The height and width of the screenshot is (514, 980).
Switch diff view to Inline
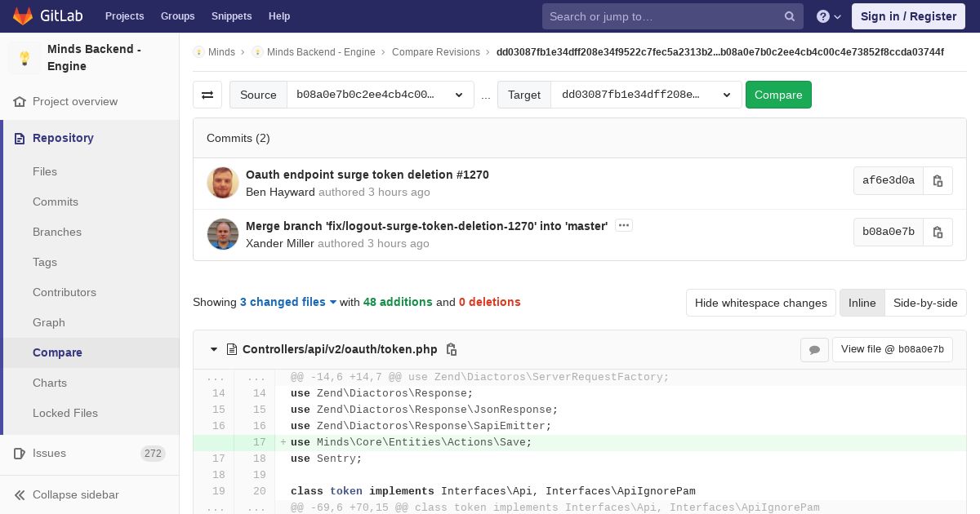point(862,303)
